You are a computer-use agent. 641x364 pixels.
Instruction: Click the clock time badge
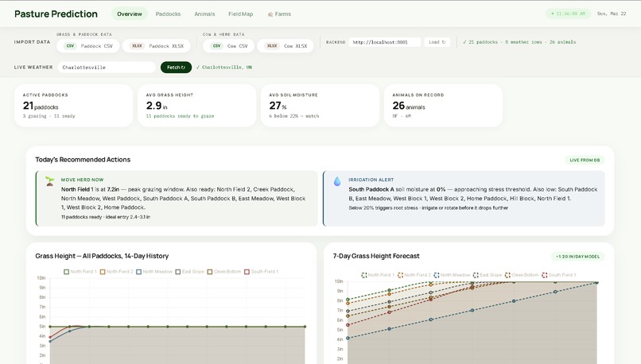click(x=569, y=14)
